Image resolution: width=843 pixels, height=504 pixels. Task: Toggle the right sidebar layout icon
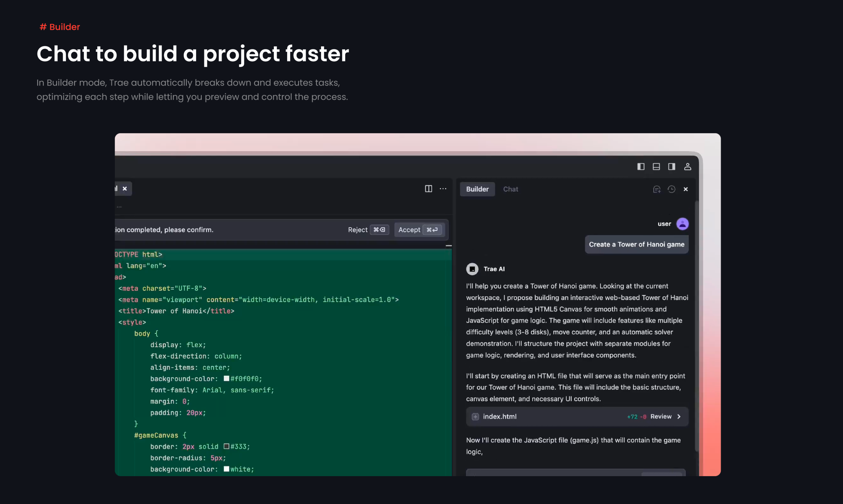coord(671,166)
